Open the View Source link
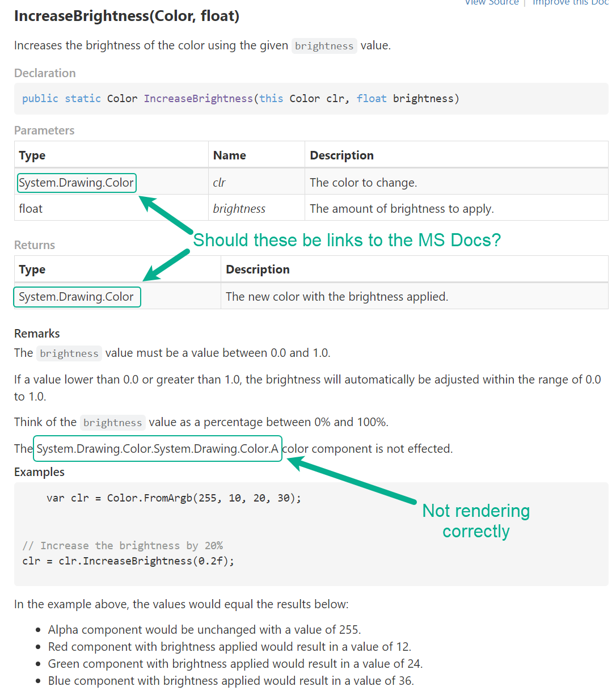The width and height of the screenshot is (616, 699). pyautogui.click(x=492, y=3)
